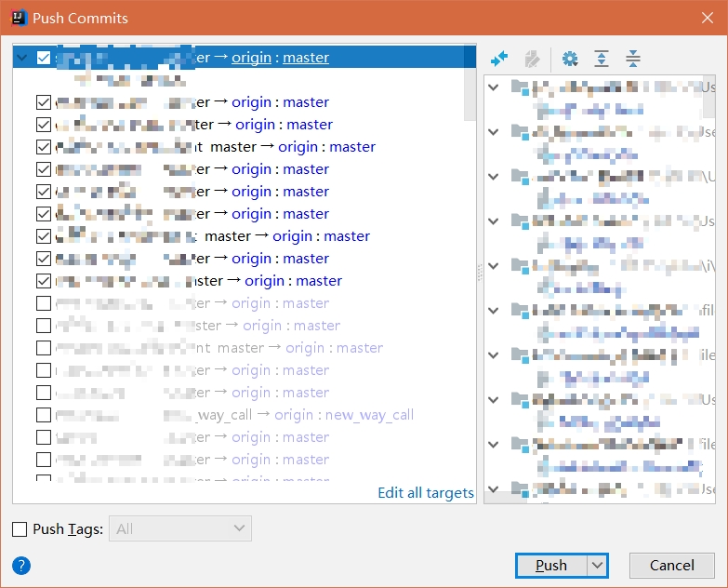Open the Group By gear icon

click(570, 59)
